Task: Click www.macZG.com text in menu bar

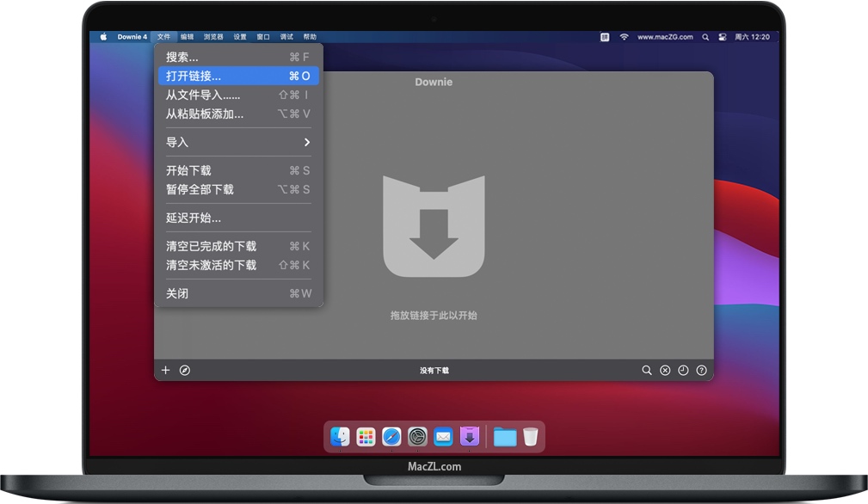Action: 665,37
